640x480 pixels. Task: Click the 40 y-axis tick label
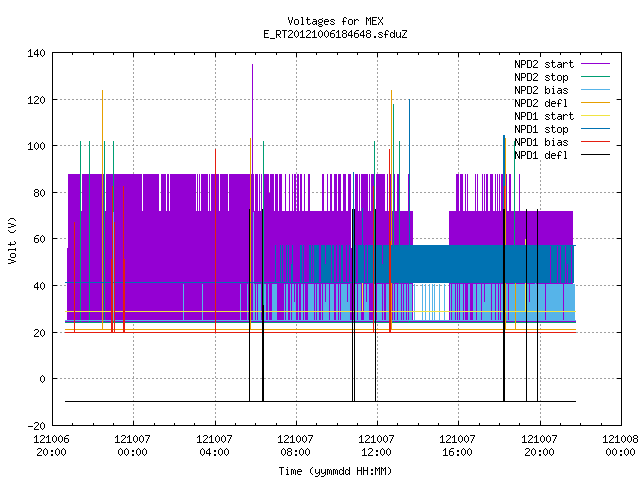39,286
